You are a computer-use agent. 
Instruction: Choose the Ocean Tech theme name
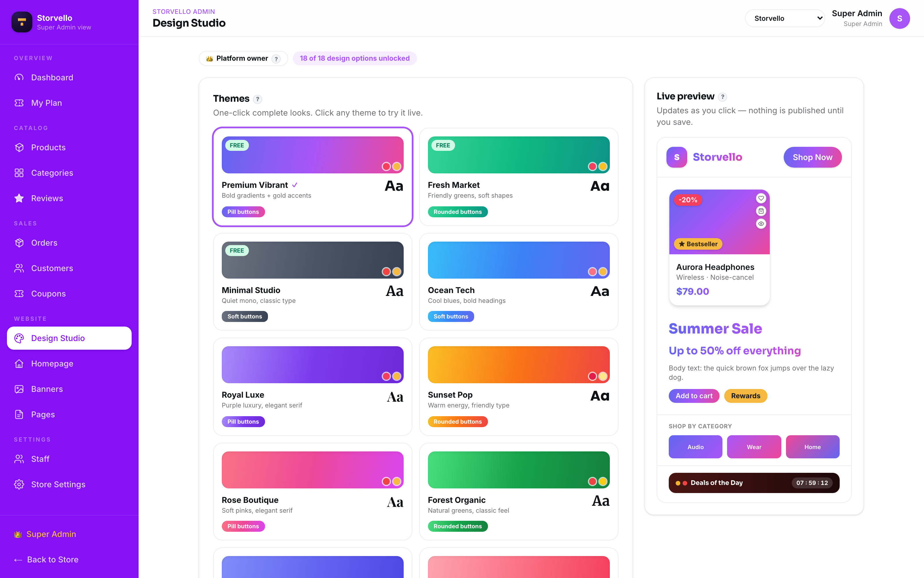(451, 290)
